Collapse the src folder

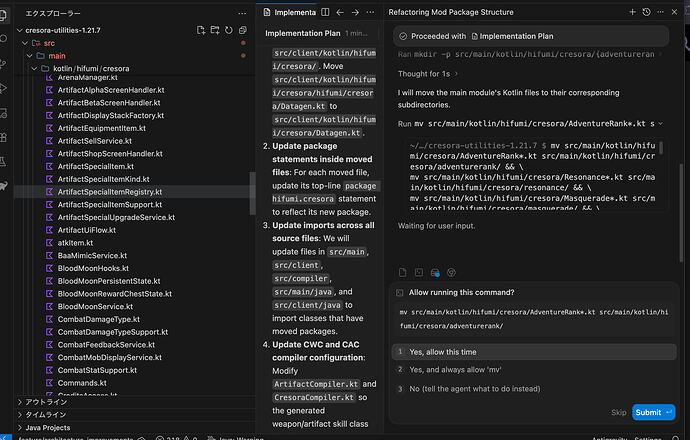(x=25, y=43)
